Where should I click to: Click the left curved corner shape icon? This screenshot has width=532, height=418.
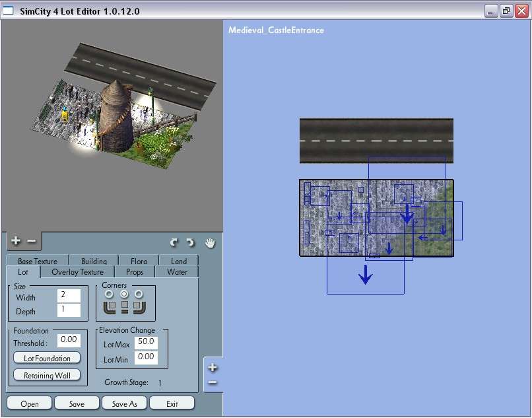coord(110,307)
